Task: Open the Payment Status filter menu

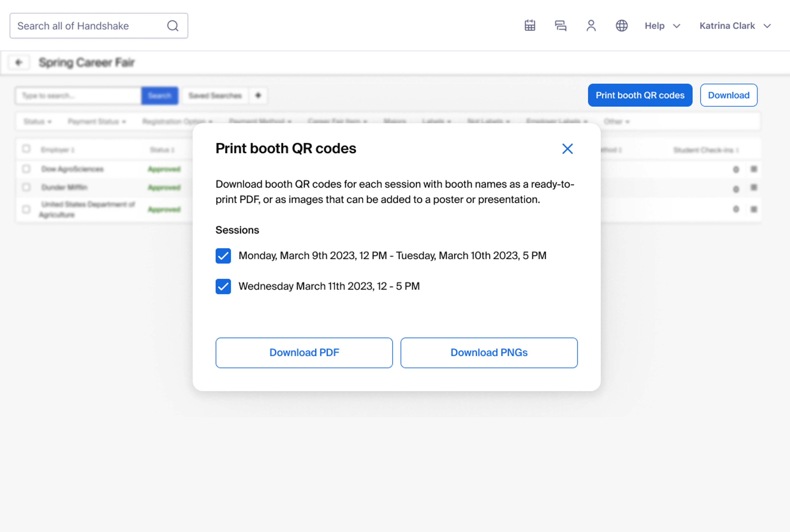Action: click(x=97, y=121)
